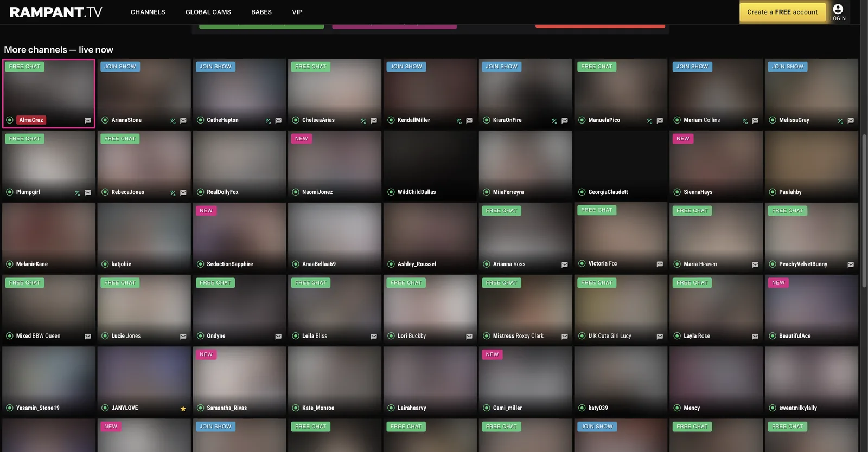Open message envelope for Victoria Fox
The height and width of the screenshot is (452, 868).
tap(660, 264)
